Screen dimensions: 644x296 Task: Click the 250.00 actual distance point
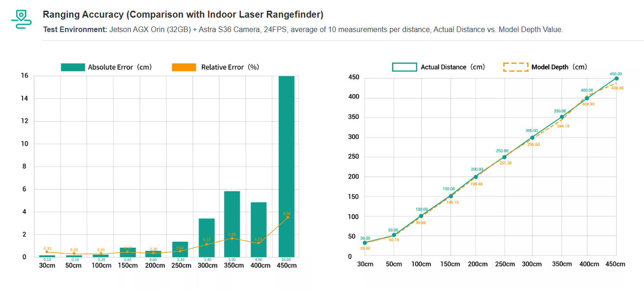coord(504,157)
